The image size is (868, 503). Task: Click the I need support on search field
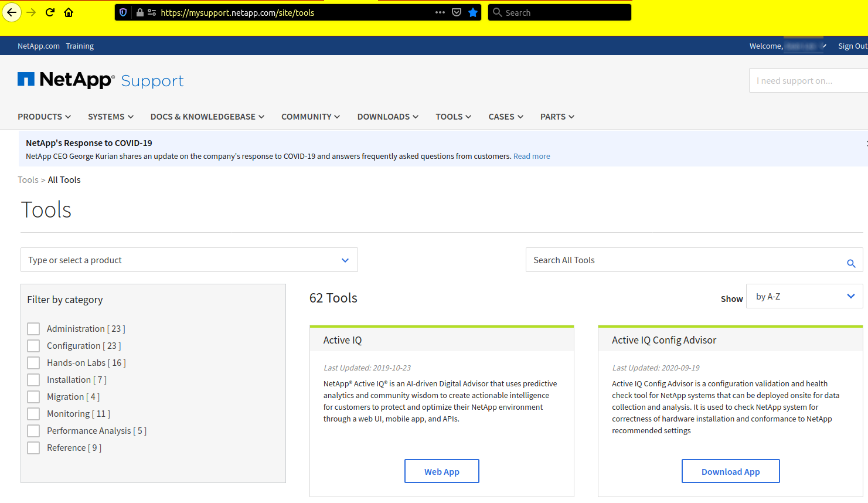[x=808, y=81]
